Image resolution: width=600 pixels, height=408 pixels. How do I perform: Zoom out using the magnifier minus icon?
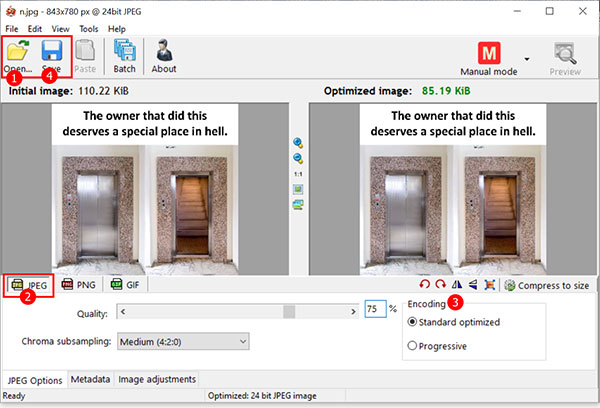(298, 158)
